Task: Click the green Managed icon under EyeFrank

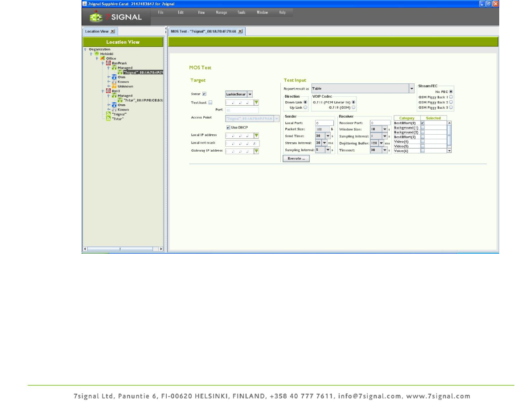Action: pos(114,68)
